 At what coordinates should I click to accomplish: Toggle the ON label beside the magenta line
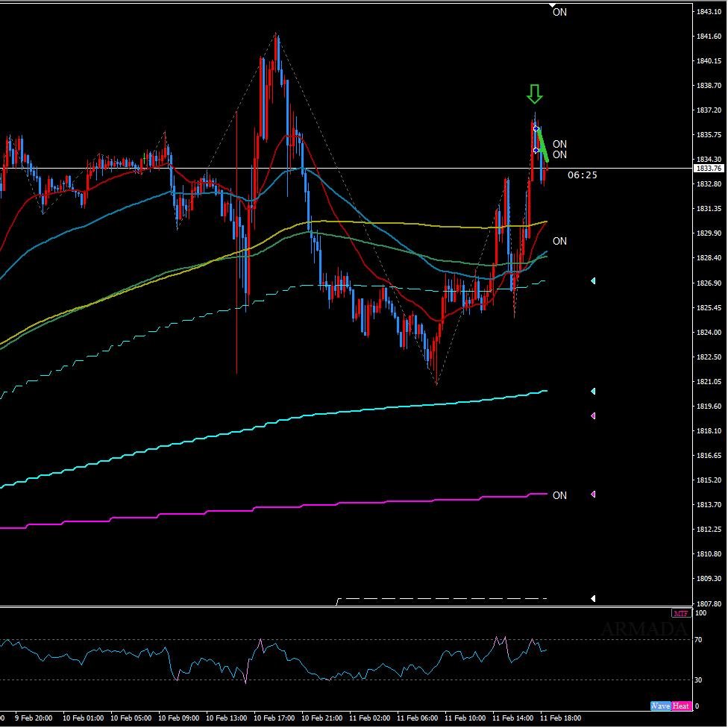(x=559, y=495)
